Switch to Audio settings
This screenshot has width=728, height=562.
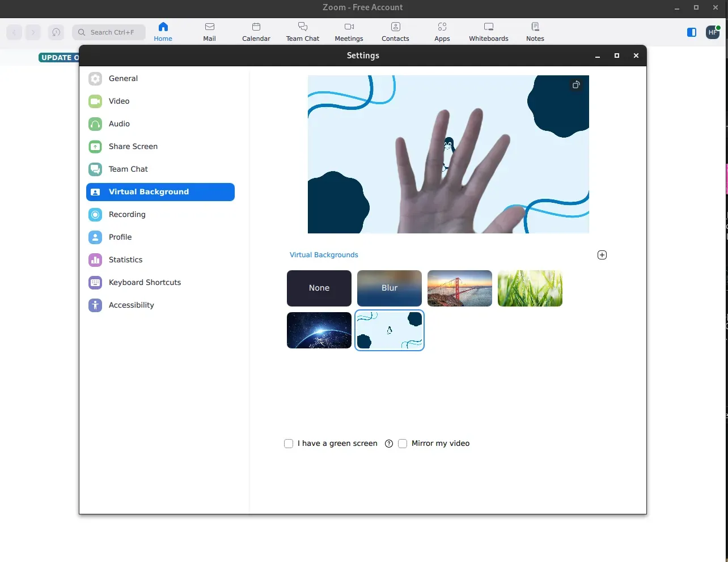tap(119, 124)
